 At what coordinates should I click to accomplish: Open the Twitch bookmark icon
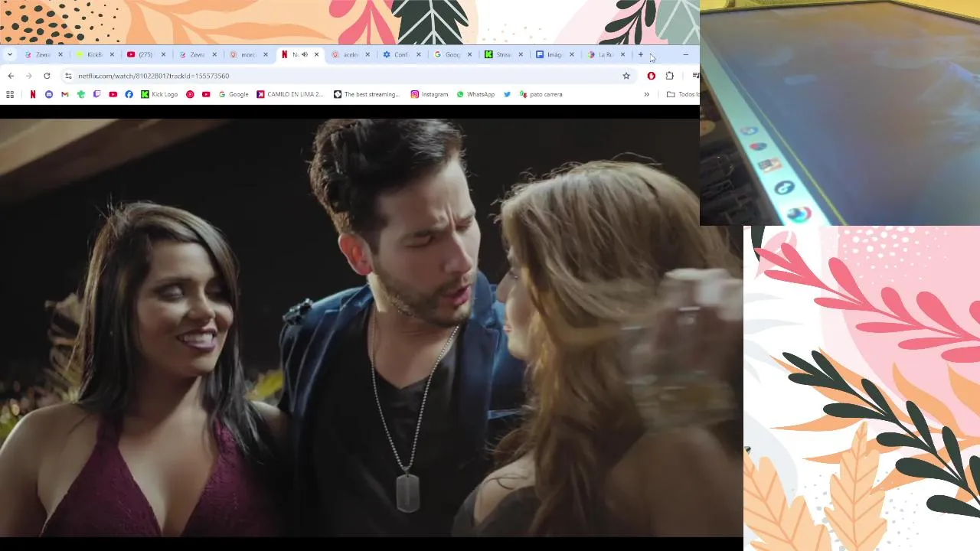(97, 94)
